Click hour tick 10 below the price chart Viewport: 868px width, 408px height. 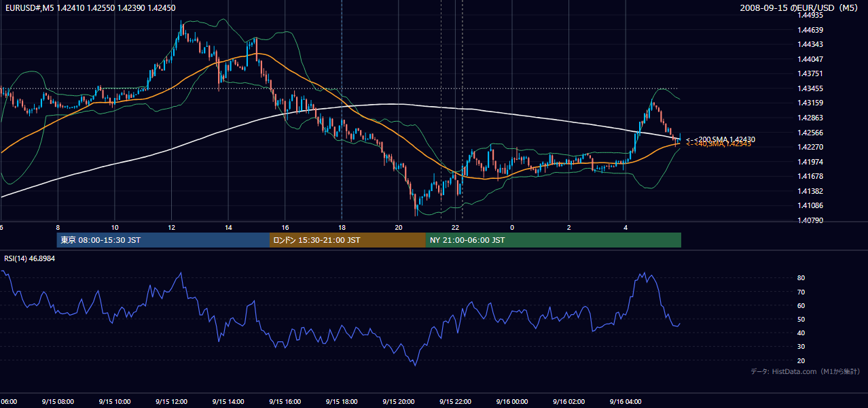[x=114, y=228]
